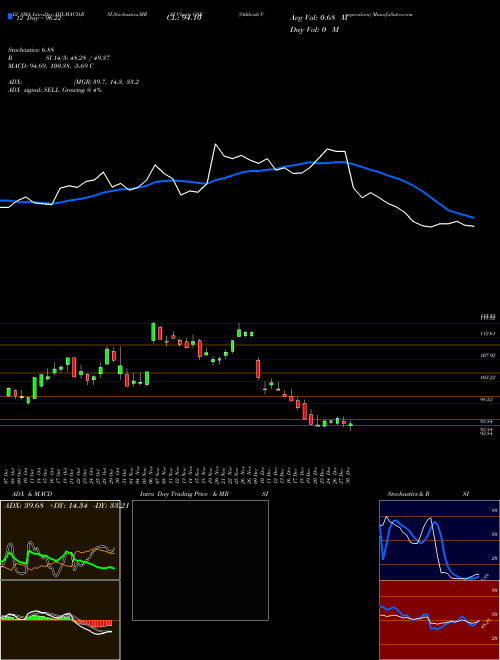Click the 'Intra Day Trading Price & MR' title
Screen dimensions: 500x660
click(184, 494)
